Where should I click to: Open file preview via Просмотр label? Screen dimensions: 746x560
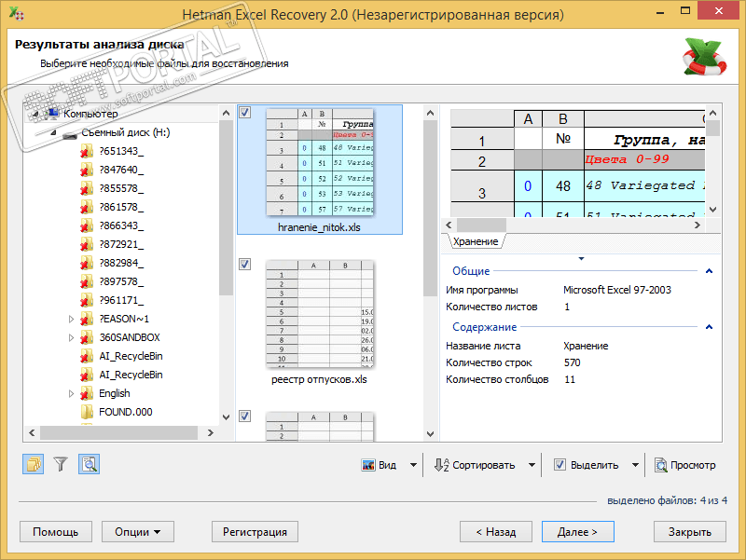coord(693,465)
